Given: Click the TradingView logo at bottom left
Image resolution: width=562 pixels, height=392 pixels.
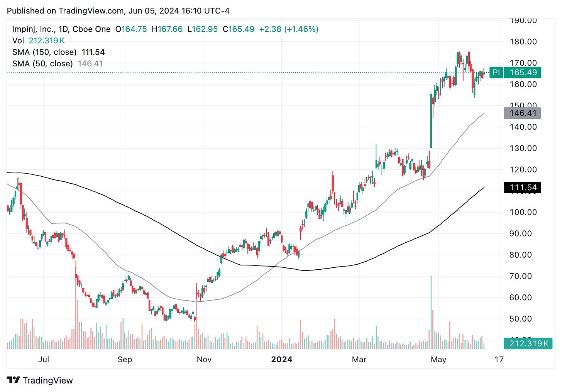Looking at the screenshot, I should (40, 380).
